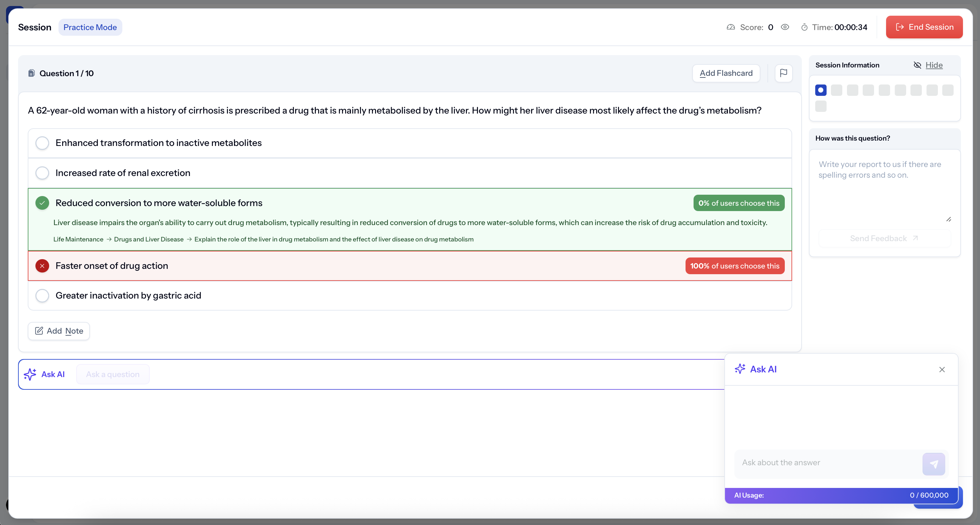Click the score gauge icon
This screenshot has height=525, width=980.
(730, 27)
